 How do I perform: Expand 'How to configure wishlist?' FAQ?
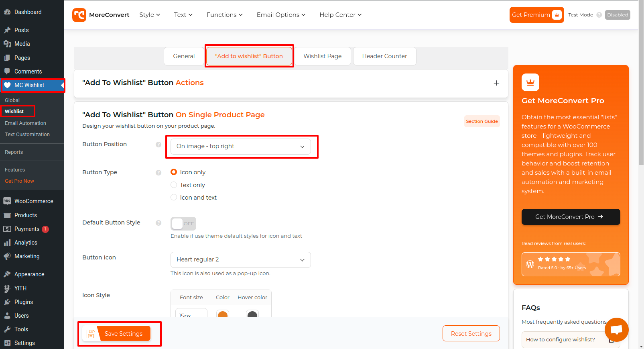571,340
